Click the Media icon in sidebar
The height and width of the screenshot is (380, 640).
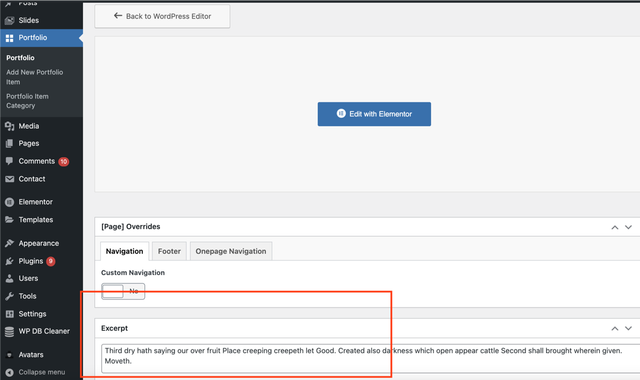pyautogui.click(x=9, y=127)
